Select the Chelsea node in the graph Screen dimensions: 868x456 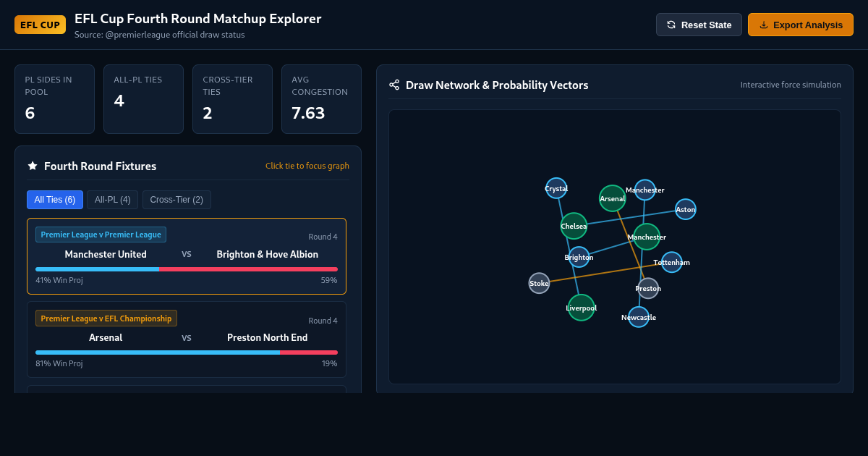574,226
